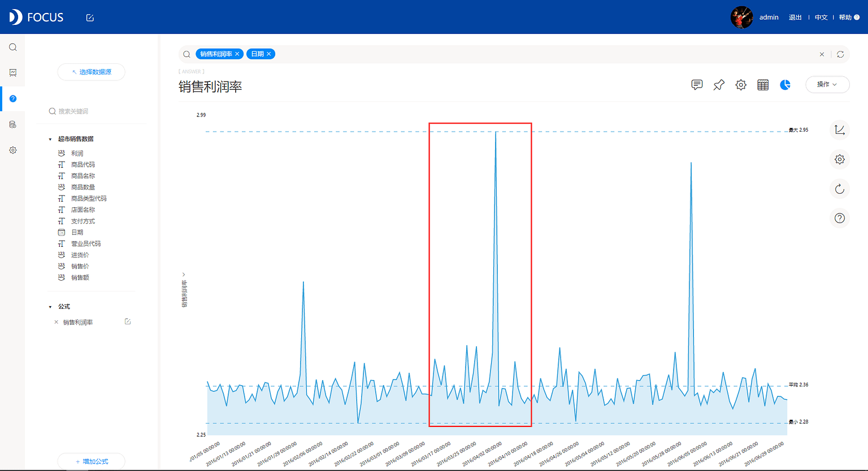Viewport: 868px width, 471px height.
Task: Open axis configuration icon right of chart
Action: (x=840, y=130)
